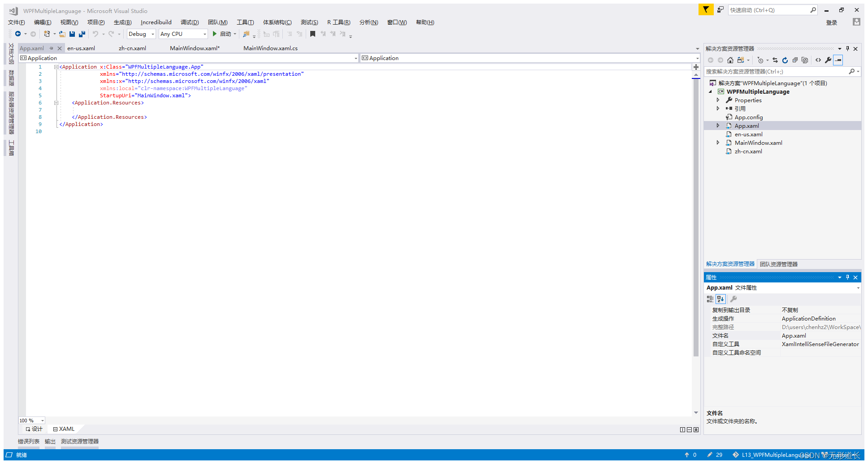Pin the App.xaml editor tab

tap(51, 48)
